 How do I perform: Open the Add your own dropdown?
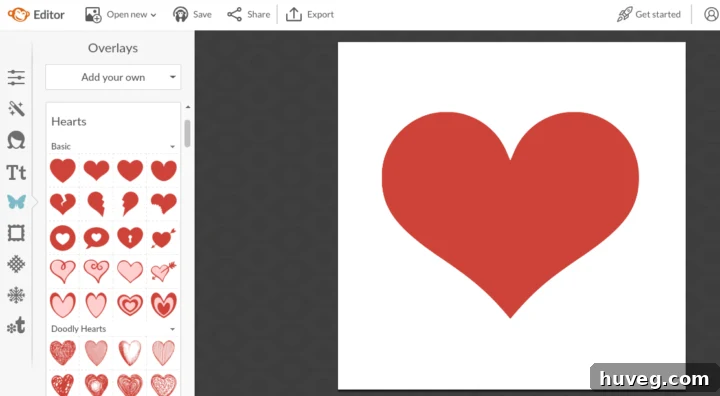(113, 77)
